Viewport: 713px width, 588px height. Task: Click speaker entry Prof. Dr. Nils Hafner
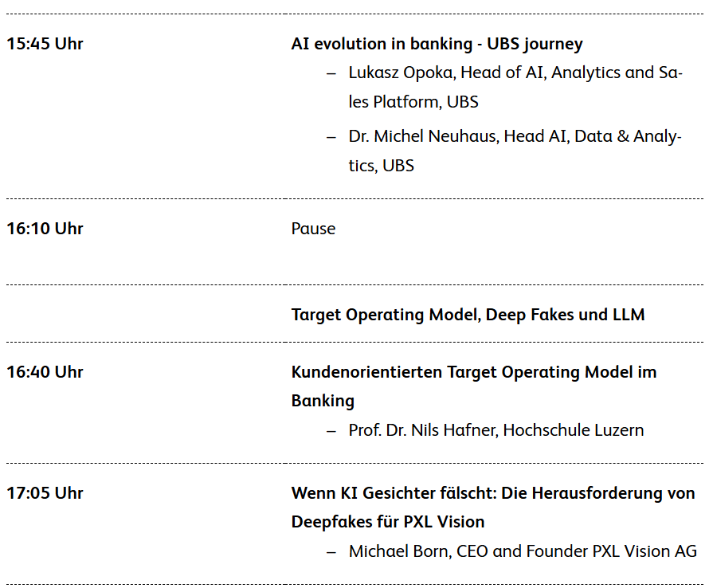[496, 430]
